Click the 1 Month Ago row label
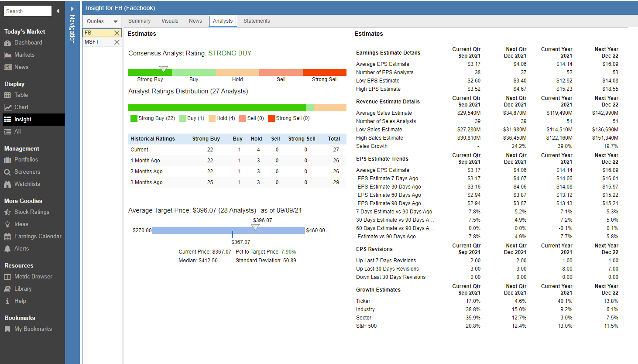Viewport: 638px width, 364px height. (145, 161)
